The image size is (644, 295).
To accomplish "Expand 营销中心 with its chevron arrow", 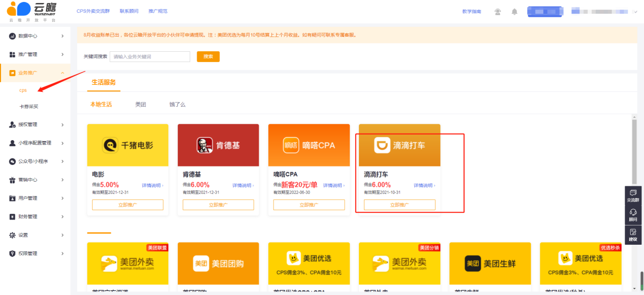I will coord(63,180).
